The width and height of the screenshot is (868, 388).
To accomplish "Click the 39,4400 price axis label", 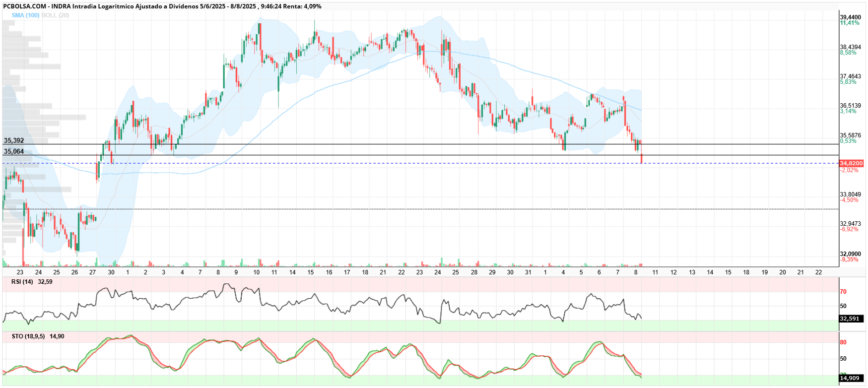I will (x=851, y=17).
